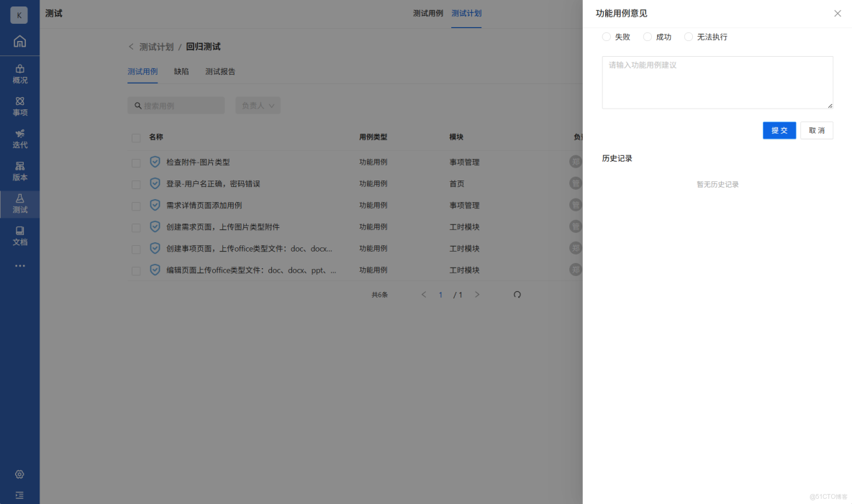Switch to the 测试用例 top navigation tab
This screenshot has height=504, width=852.
coord(427,13)
